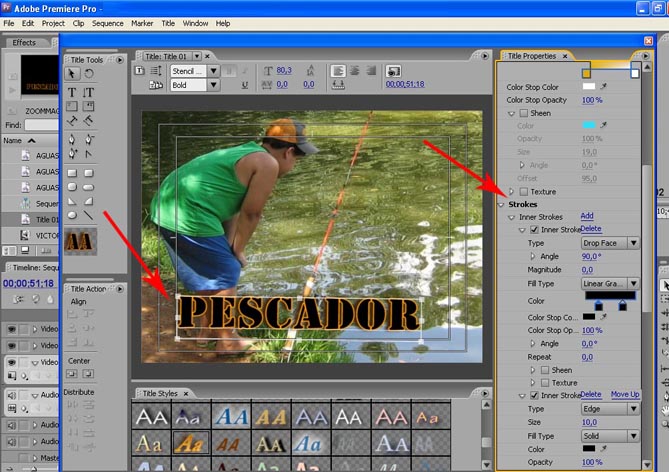Click the white Color Stop Color swatch
Screen dimensions: 669x472
click(x=590, y=87)
